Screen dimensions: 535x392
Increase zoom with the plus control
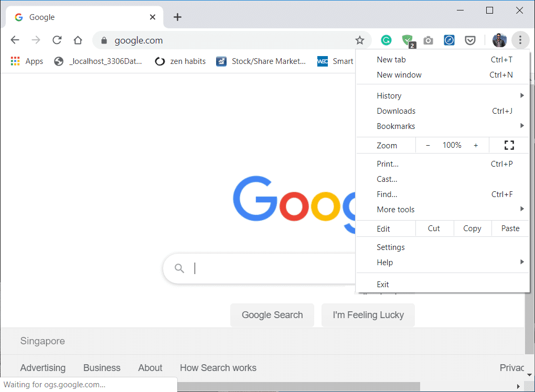(476, 145)
